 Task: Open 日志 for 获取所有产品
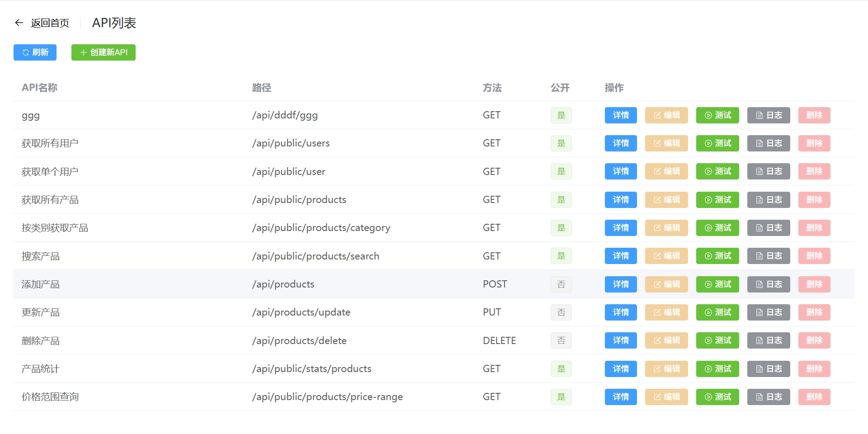[x=769, y=200]
